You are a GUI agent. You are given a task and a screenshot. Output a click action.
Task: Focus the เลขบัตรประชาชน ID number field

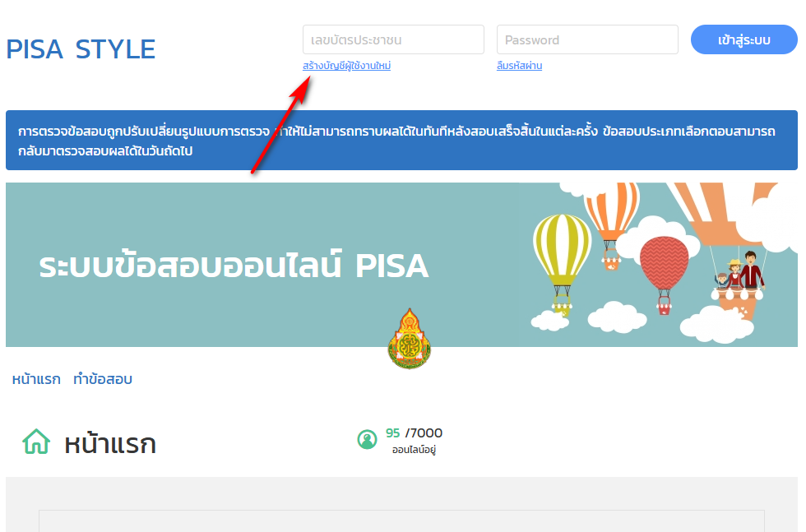pos(393,39)
